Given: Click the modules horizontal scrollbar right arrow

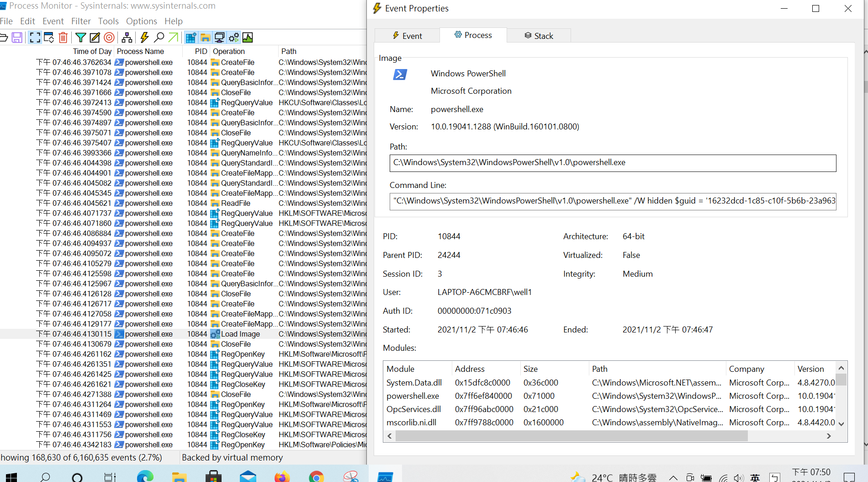Looking at the screenshot, I should pyautogui.click(x=829, y=436).
